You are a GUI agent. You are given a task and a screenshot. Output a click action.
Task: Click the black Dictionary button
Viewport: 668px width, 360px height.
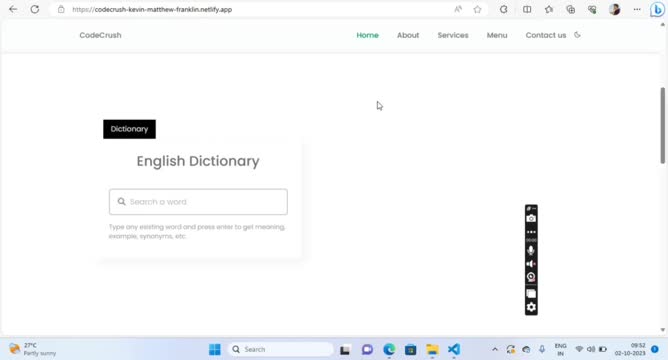coord(130,129)
